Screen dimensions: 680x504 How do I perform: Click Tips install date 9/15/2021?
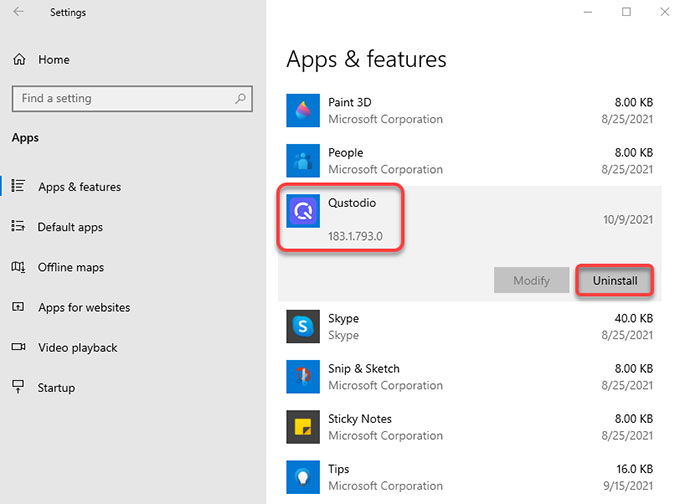point(628,486)
